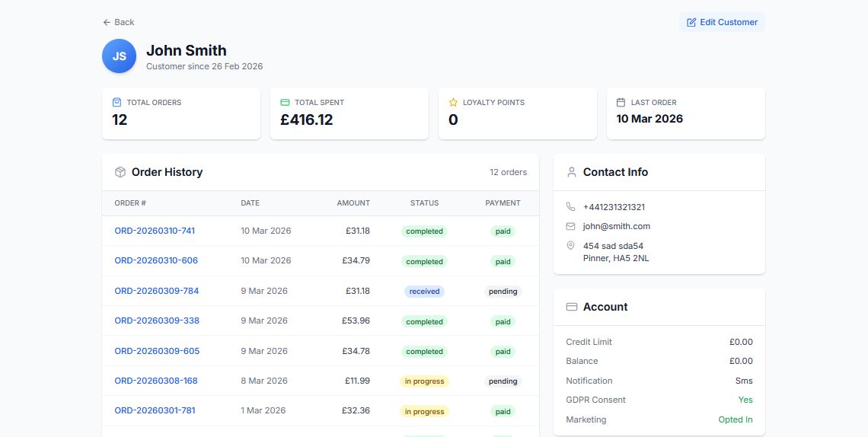Click in progress badge for ORD-20260301-781
This screenshot has height=437, width=868.
pos(425,412)
